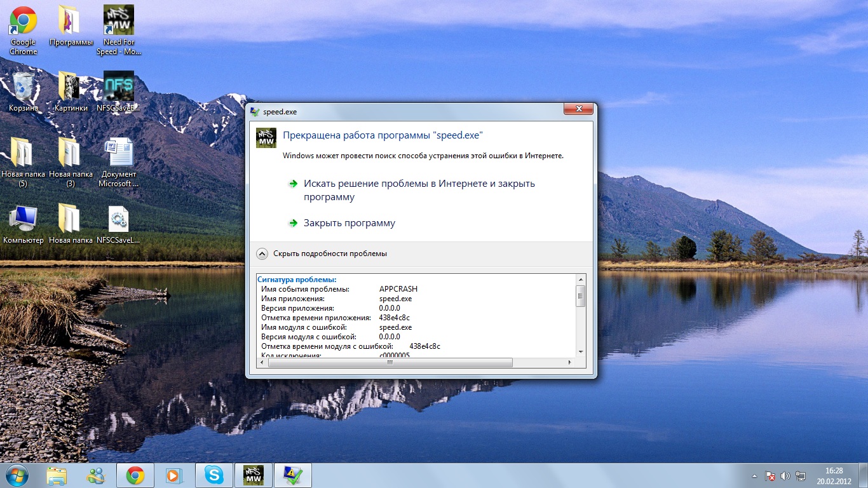Click Windows Media Player taskbar icon
The image size is (868, 488).
pos(172,475)
